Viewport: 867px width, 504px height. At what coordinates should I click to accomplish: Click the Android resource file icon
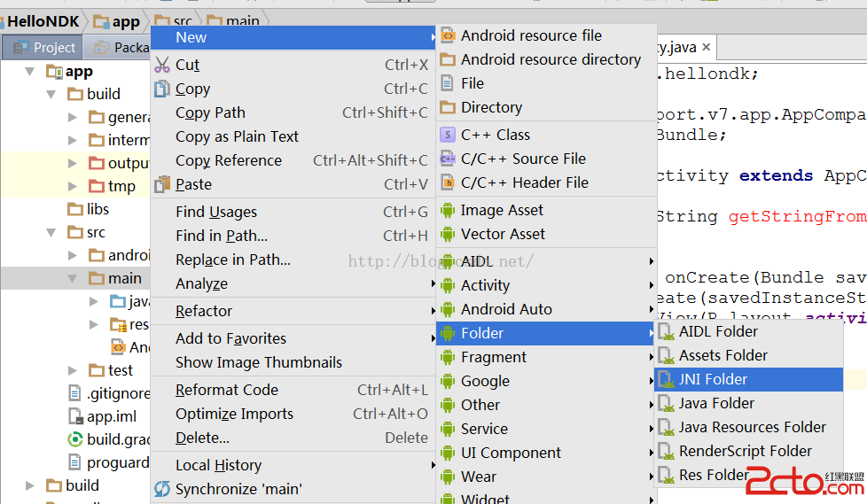pyautogui.click(x=448, y=35)
